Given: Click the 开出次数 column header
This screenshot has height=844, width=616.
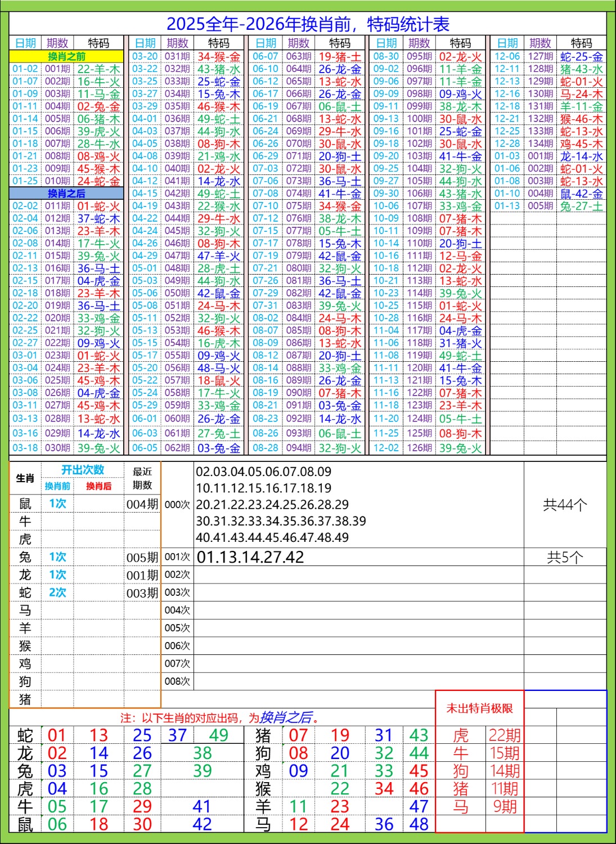Looking at the screenshot, I should point(83,470).
